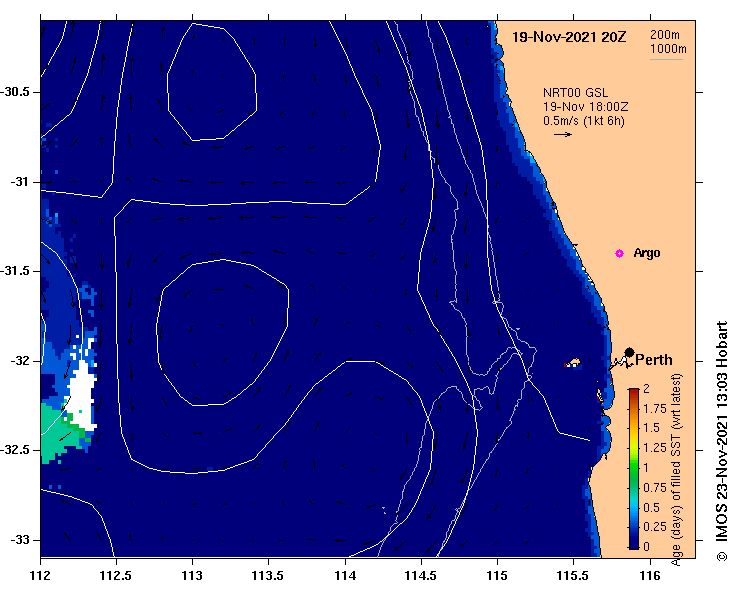Click the '115' longitude axis label
The width and height of the screenshot is (739, 592).
(497, 576)
